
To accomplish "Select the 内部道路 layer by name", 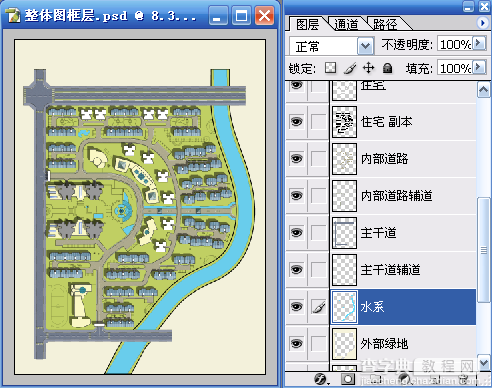I will pyautogui.click(x=385, y=159).
